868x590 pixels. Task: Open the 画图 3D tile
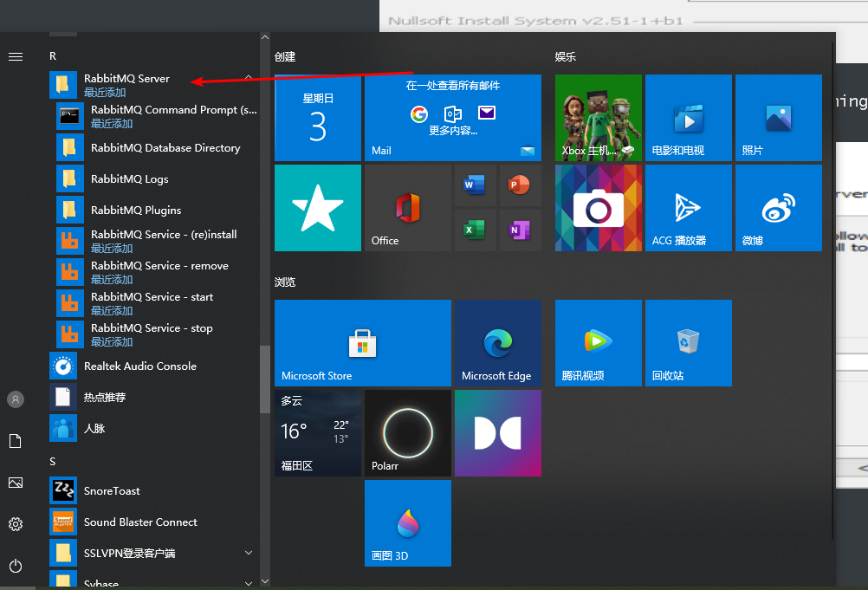tap(408, 523)
